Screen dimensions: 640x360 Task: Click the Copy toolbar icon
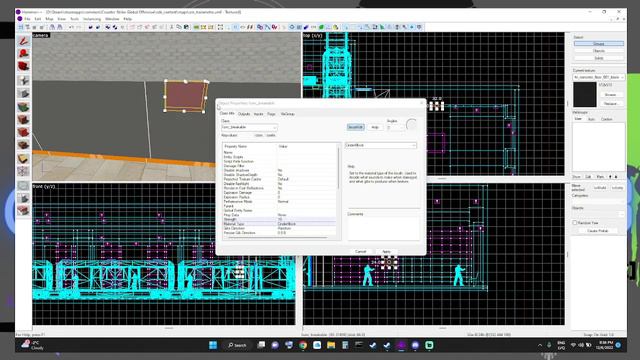click(179, 27)
